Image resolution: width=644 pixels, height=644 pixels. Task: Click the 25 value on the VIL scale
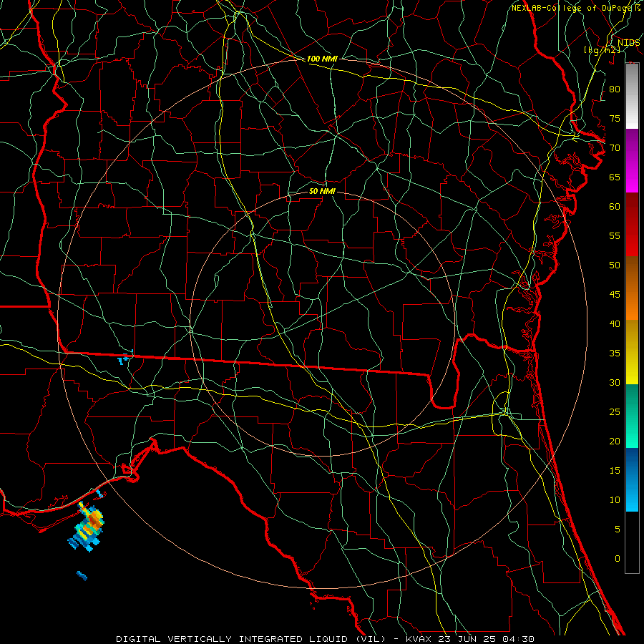tap(615, 412)
